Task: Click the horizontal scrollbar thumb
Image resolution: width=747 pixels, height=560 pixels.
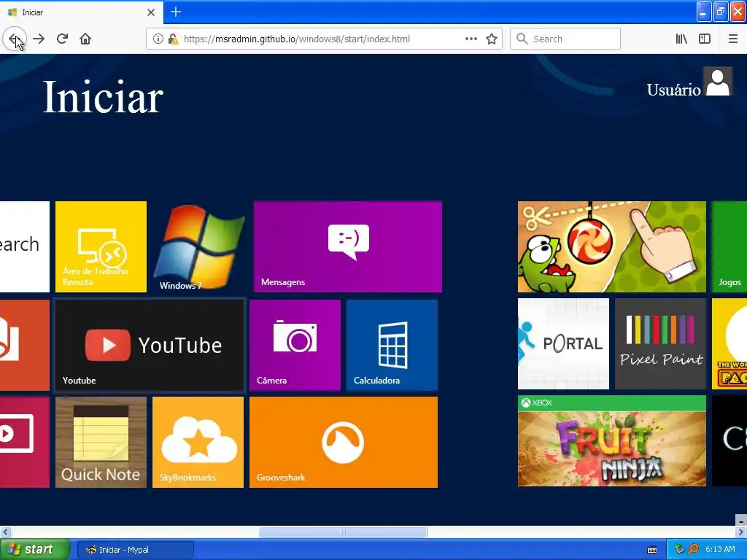Action: pyautogui.click(x=343, y=532)
